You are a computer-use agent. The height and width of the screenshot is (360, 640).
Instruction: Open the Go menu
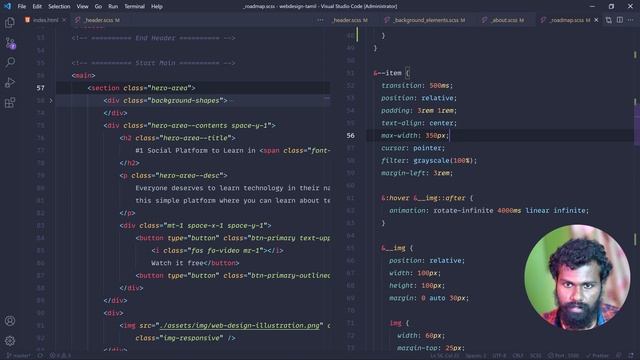pos(98,7)
